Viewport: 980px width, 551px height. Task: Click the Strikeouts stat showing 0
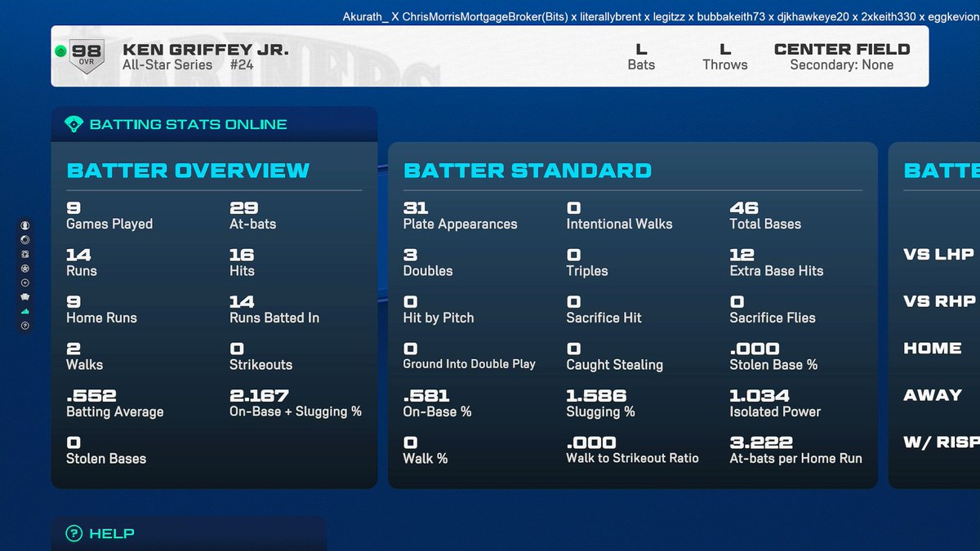(261, 357)
